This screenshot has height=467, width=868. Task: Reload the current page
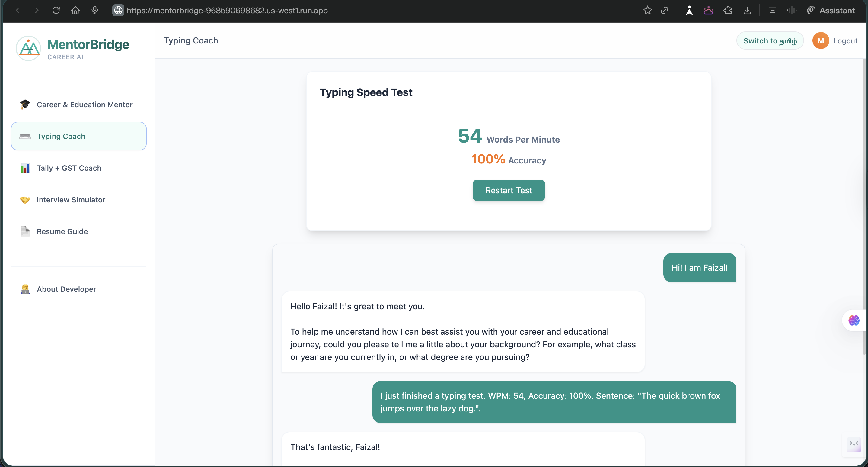[x=56, y=10]
